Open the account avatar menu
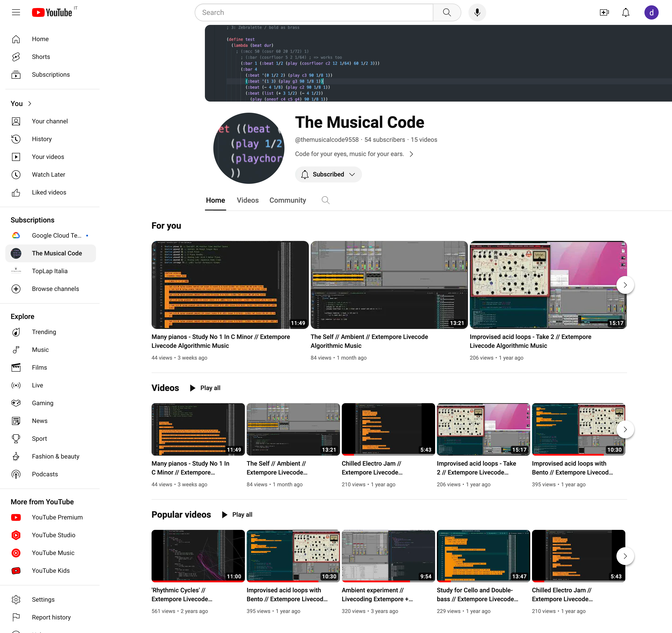This screenshot has height=633, width=672. (x=651, y=12)
